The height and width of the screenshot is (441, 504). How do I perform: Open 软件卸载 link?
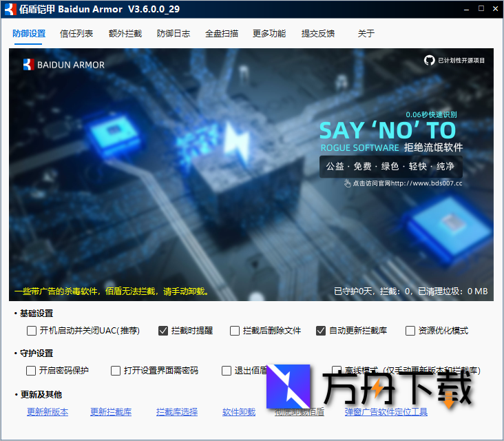tap(239, 412)
